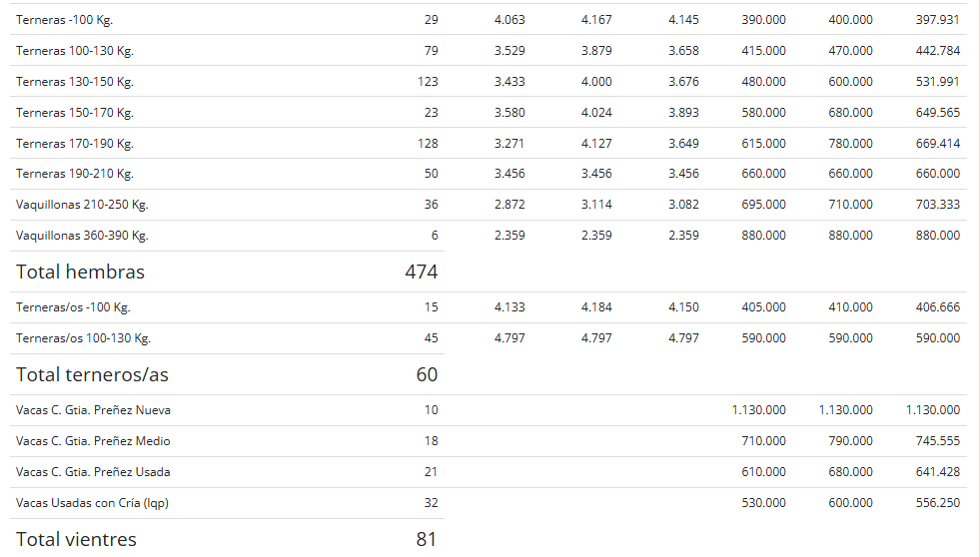Click the Terneras/os -100 Kg. label

(x=73, y=307)
